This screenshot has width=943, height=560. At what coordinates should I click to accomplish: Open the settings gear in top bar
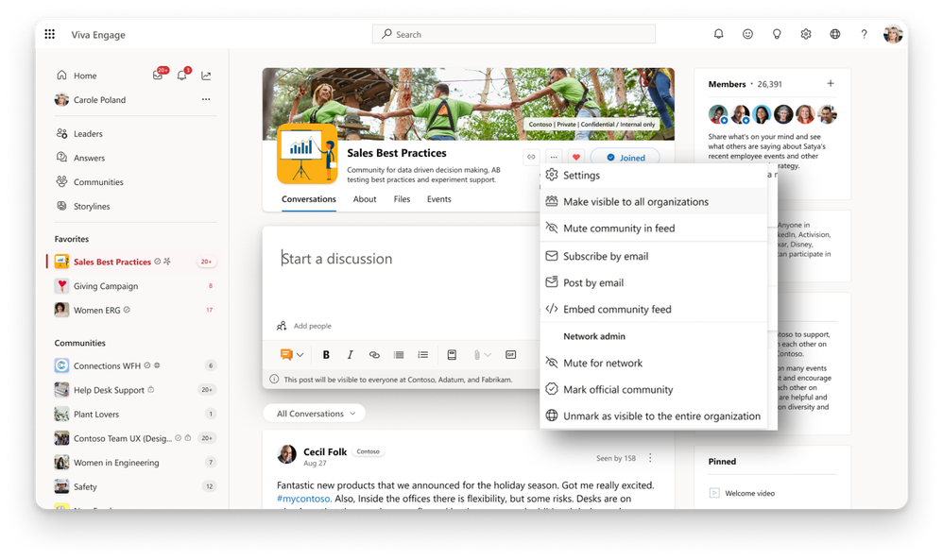806,34
